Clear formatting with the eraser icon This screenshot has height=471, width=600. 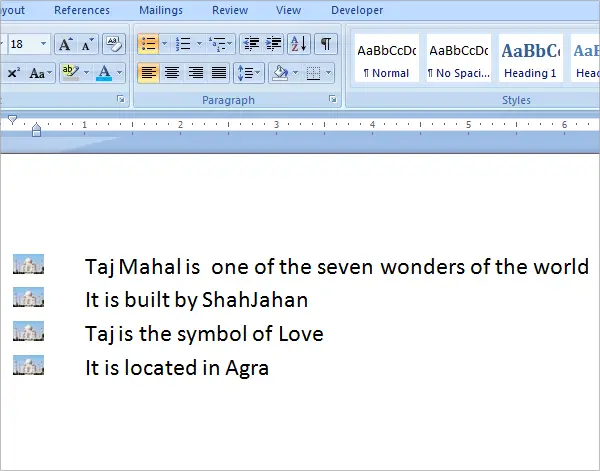(x=114, y=44)
